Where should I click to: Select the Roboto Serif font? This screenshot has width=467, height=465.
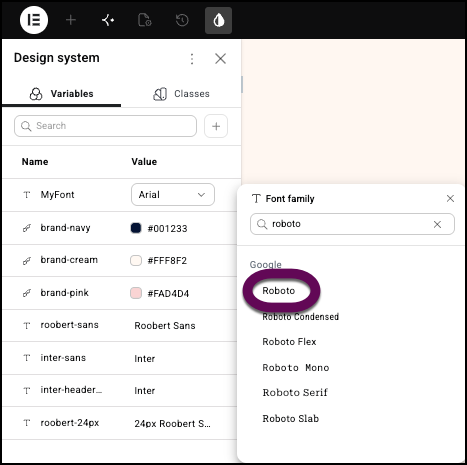point(295,393)
